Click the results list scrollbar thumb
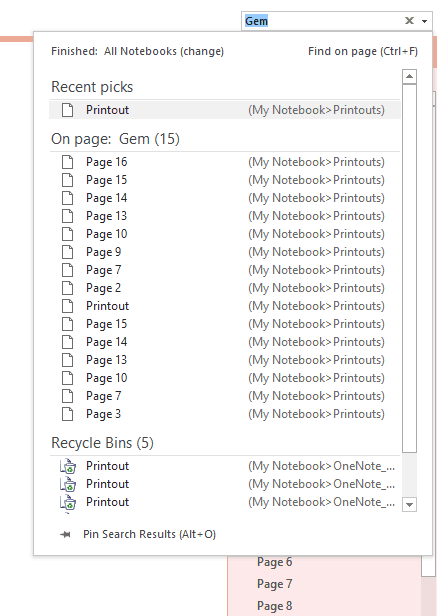The height and width of the screenshot is (616, 437). click(409, 268)
